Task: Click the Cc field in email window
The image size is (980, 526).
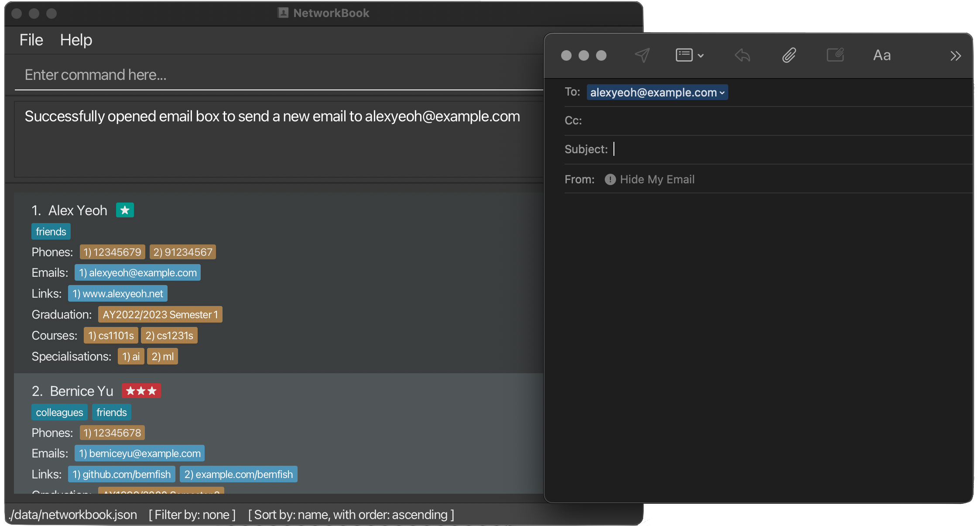Action: (768, 121)
